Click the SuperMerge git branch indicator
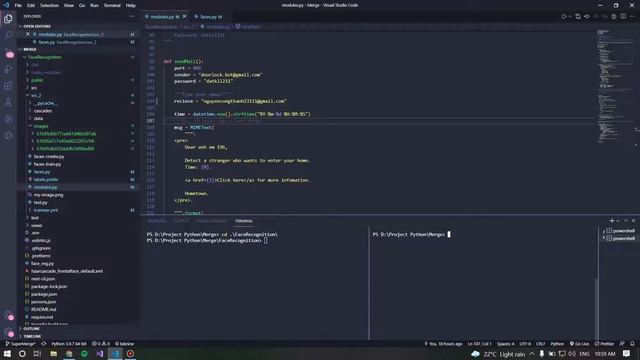The width and height of the screenshot is (640, 360). pyautogui.click(x=20, y=344)
